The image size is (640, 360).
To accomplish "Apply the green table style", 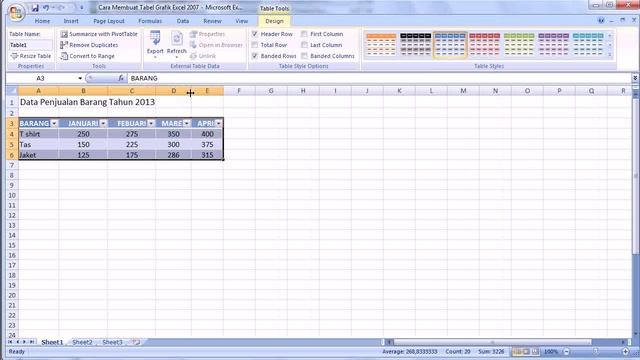I will pos(519,44).
